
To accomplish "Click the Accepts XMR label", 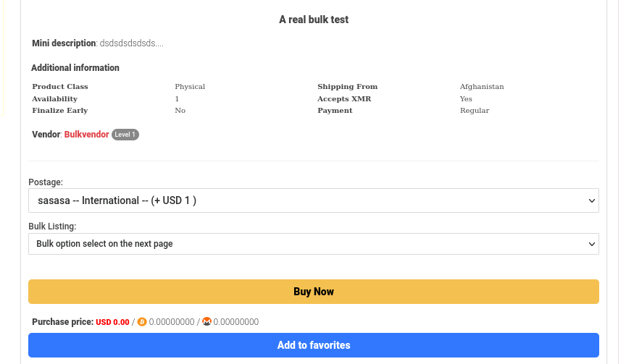I will [344, 98].
